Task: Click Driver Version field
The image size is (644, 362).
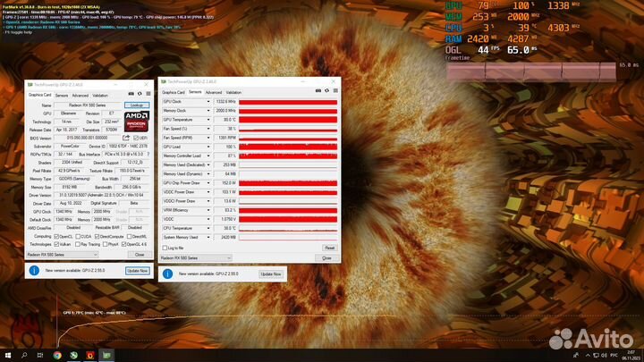Action: point(102,195)
